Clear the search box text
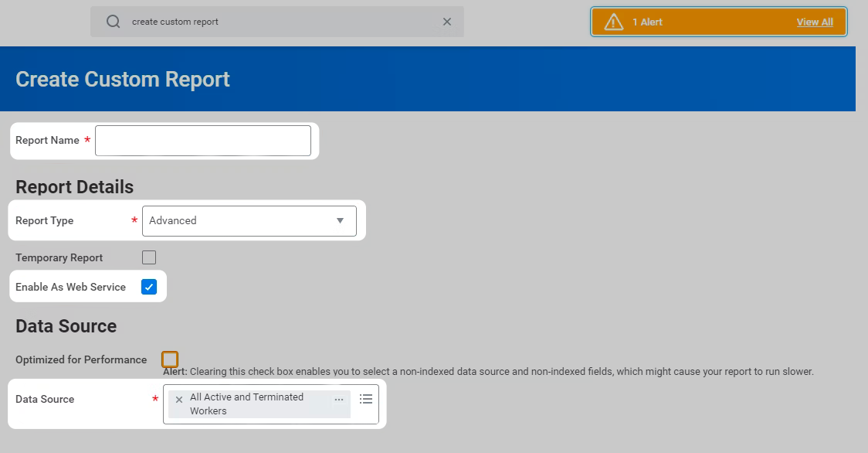868x453 pixels. (446, 22)
